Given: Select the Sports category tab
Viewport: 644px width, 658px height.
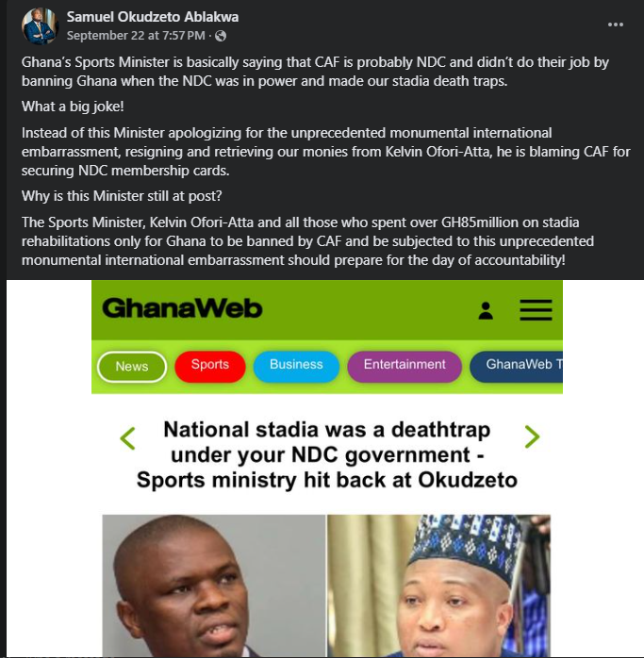Looking at the screenshot, I should coord(210,367).
